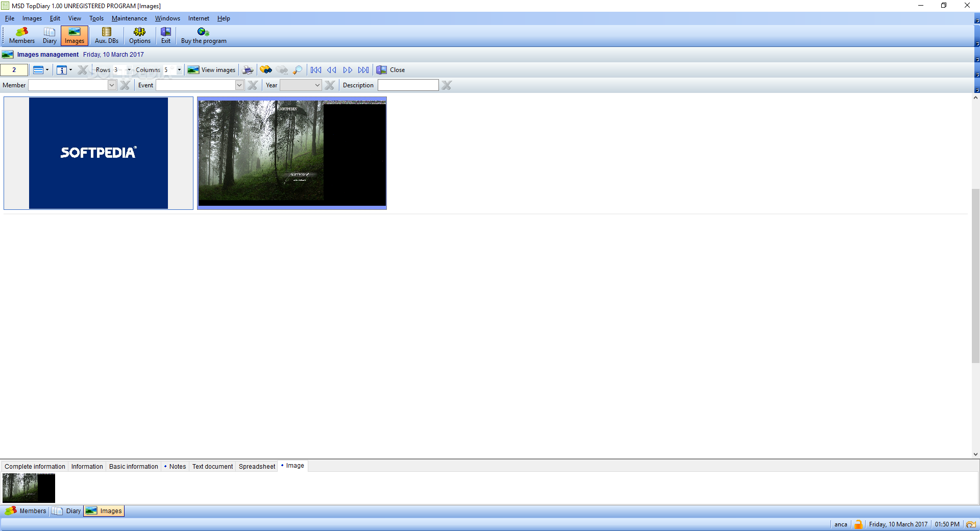Switch to the Notes tab
980x531 pixels.
[x=175, y=467]
